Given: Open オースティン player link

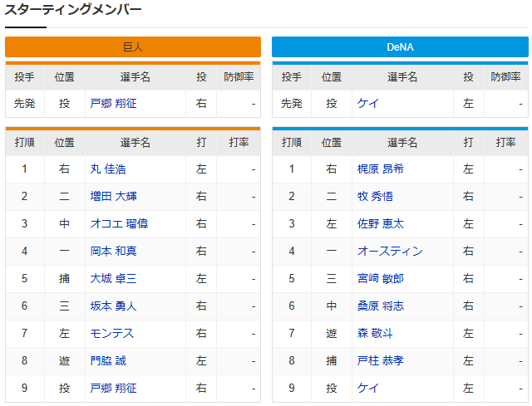Looking at the screenshot, I should tap(390, 251).
